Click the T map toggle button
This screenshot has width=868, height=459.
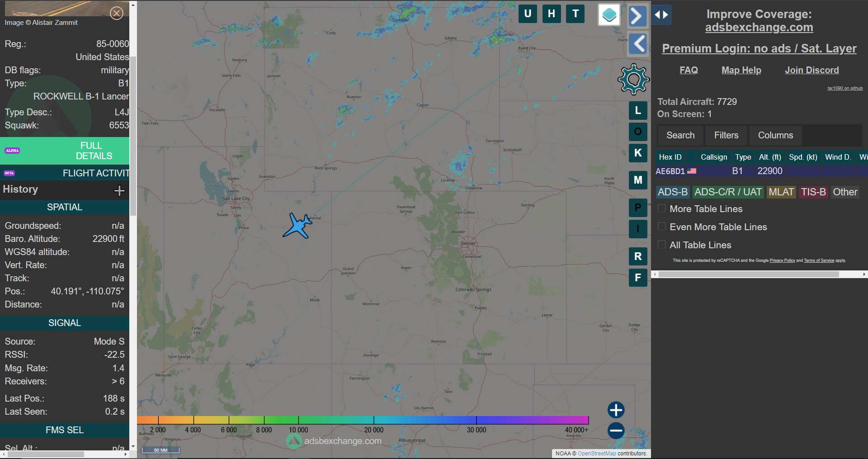click(576, 14)
